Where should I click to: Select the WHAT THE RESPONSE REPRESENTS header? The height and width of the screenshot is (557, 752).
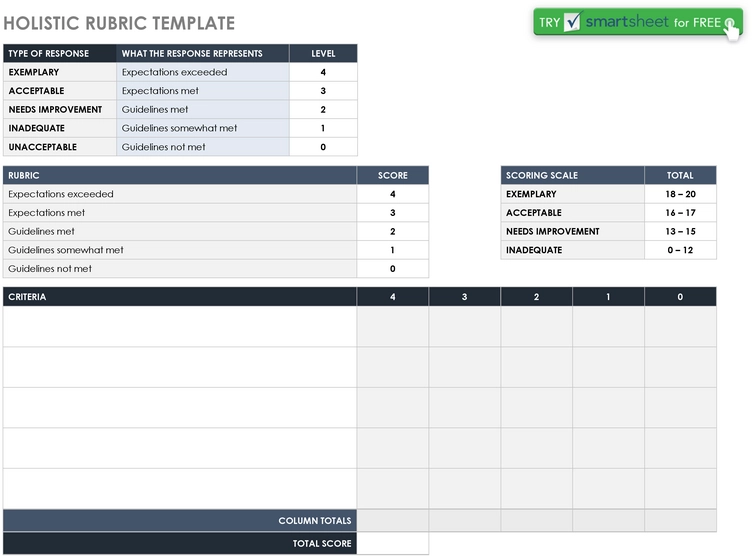click(202, 53)
